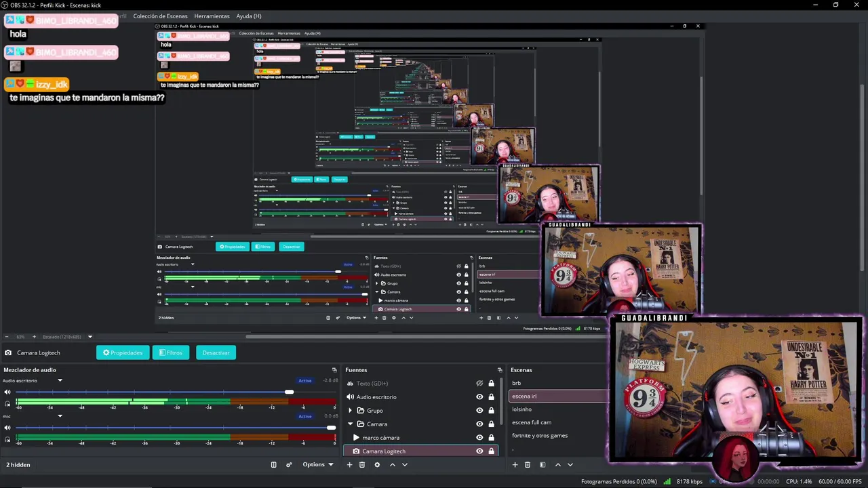This screenshot has width=868, height=488.
Task: Unlock the Grupo source group
Action: click(x=491, y=411)
